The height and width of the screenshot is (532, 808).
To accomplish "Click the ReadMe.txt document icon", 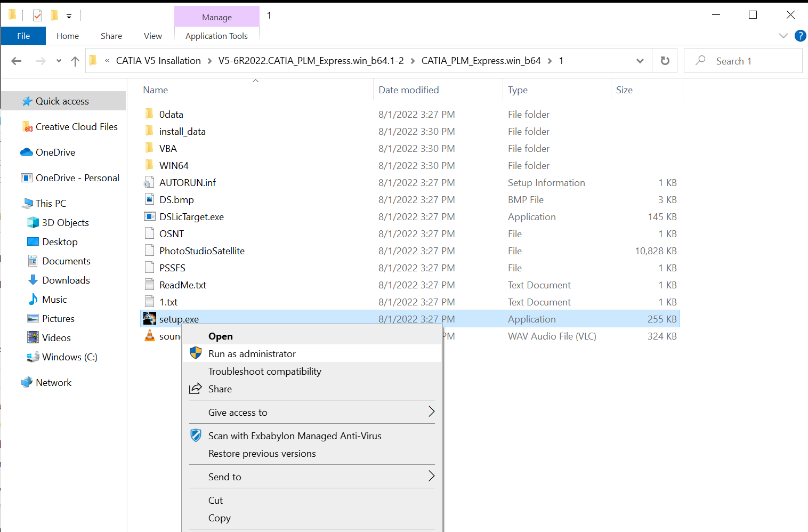I will (x=150, y=285).
